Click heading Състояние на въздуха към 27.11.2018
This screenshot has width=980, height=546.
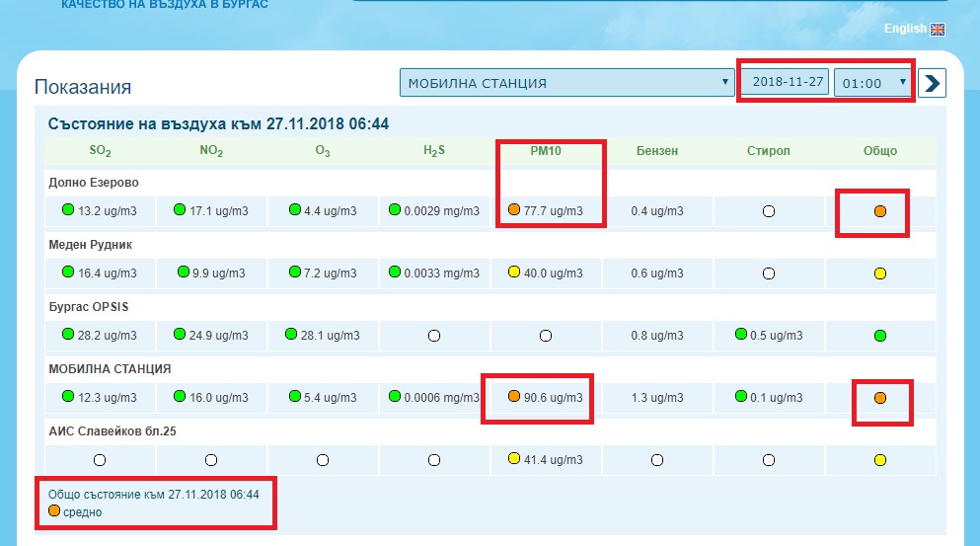point(218,123)
